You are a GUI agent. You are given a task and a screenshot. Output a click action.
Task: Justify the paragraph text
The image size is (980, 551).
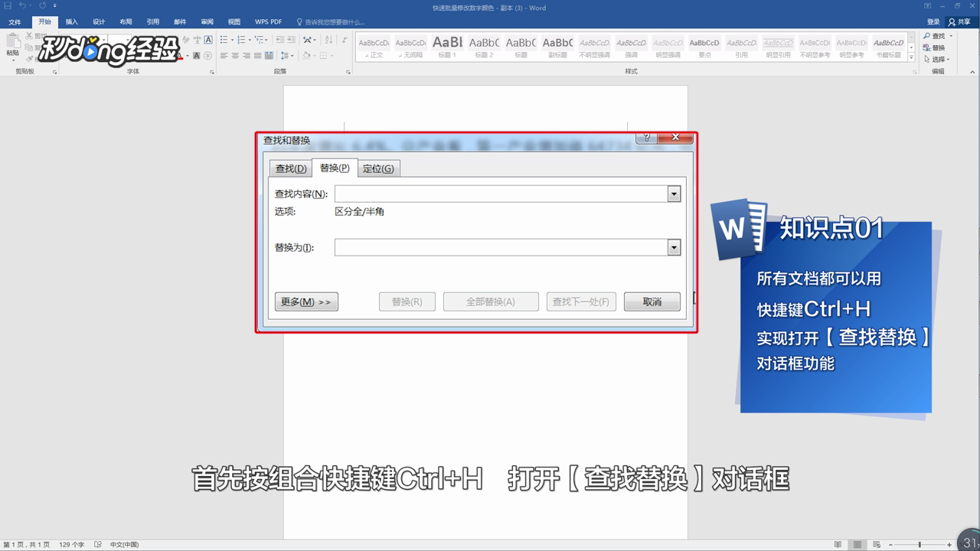click(260, 55)
